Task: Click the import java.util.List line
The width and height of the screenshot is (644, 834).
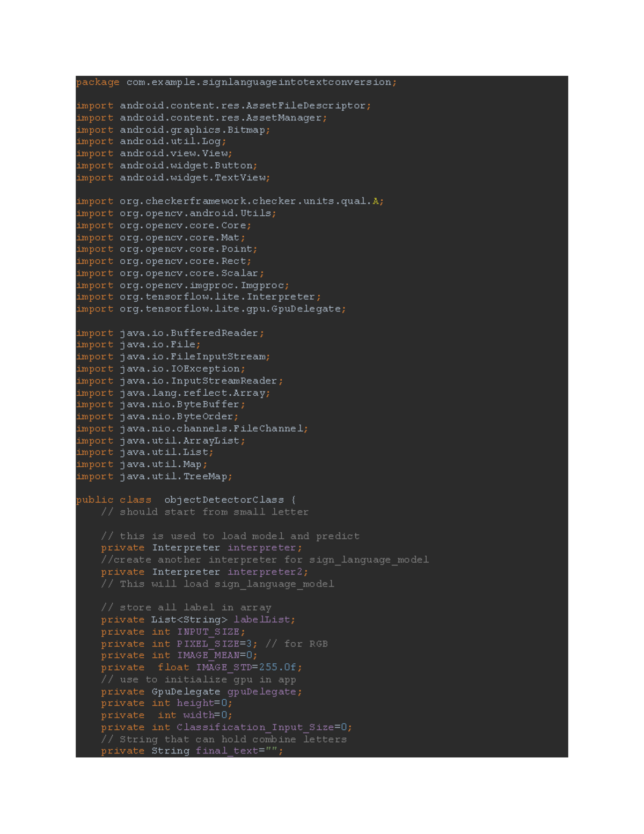Action: point(144,452)
